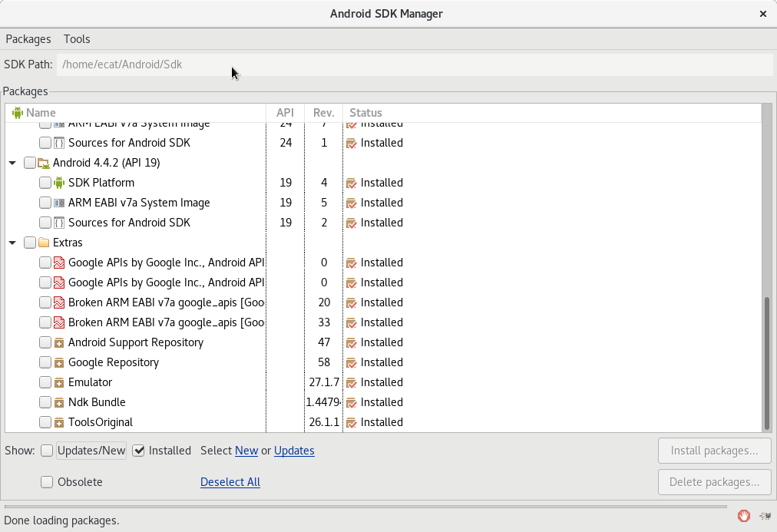Select the ToolsOriginal row text
This screenshot has height=532, width=777.
[x=101, y=422]
